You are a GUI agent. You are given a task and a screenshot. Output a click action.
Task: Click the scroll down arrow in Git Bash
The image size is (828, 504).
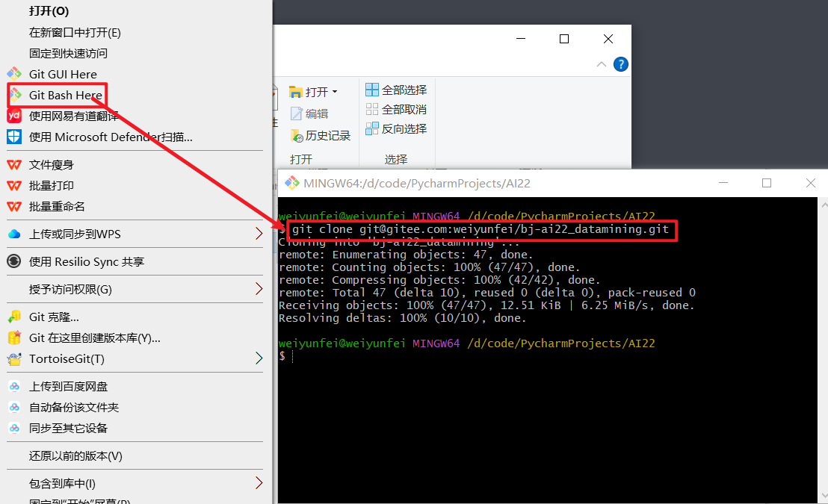[x=824, y=496]
